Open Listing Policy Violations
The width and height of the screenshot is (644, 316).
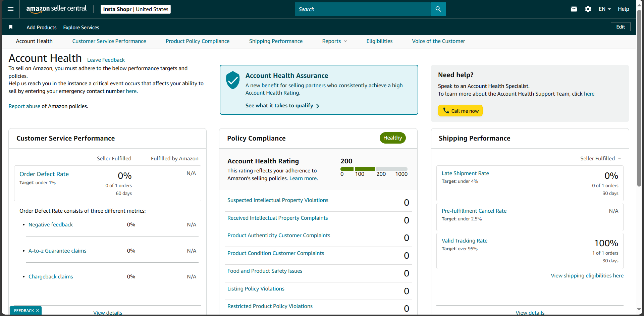pyautogui.click(x=256, y=289)
